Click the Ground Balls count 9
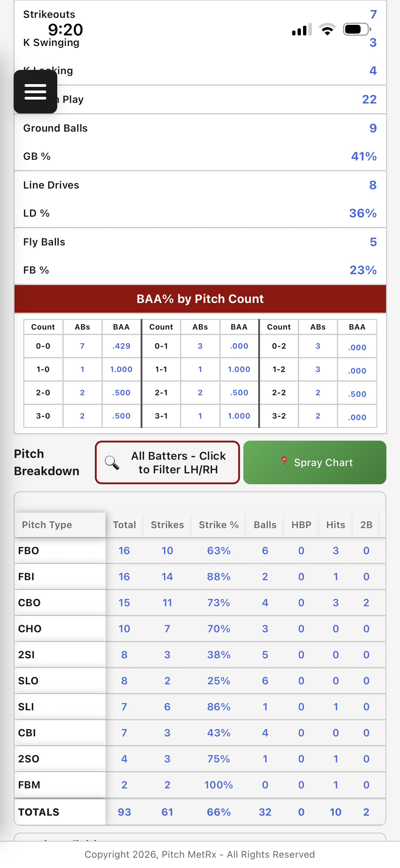 (x=373, y=128)
